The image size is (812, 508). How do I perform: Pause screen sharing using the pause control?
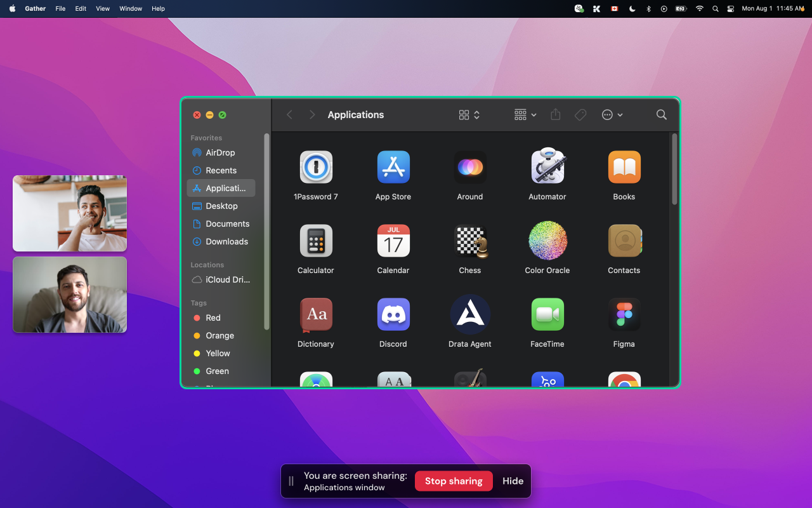[291, 481]
